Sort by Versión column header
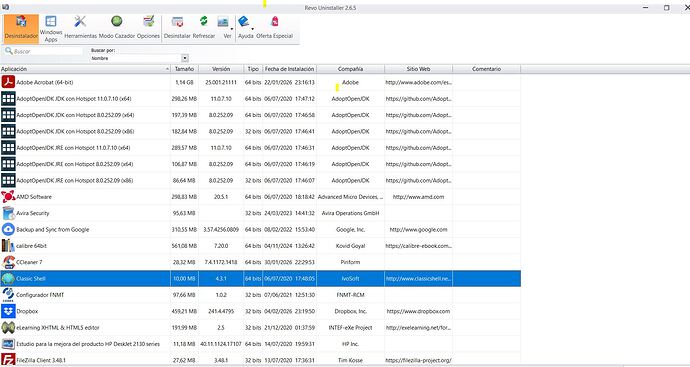690x367 pixels. (221, 69)
